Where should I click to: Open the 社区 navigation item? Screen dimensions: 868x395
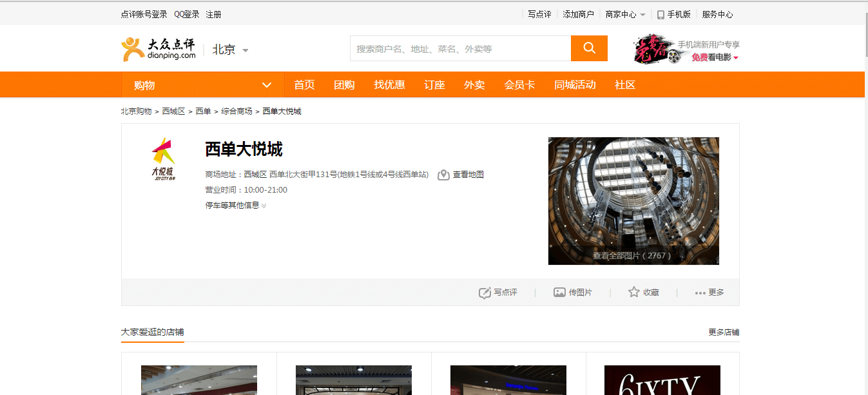click(x=624, y=84)
